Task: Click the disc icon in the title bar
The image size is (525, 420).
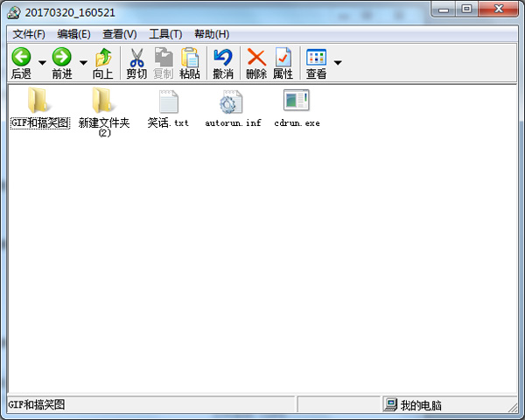Action: pos(14,13)
